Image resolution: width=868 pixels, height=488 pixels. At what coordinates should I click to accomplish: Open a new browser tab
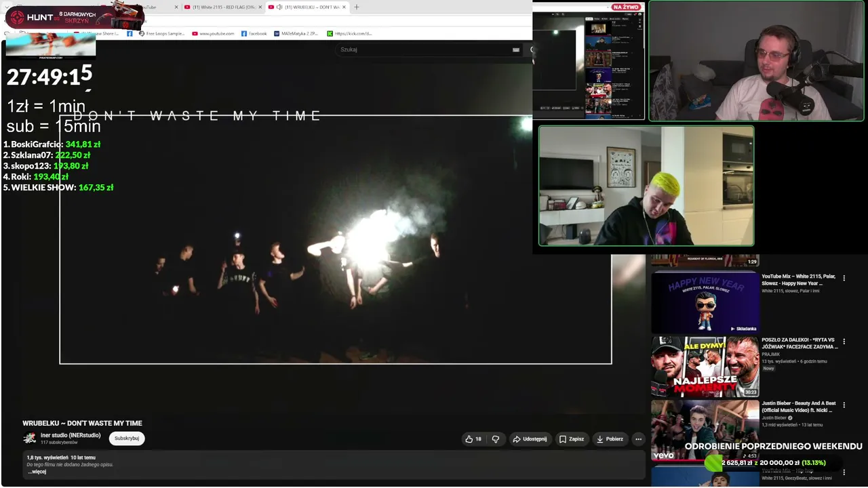click(357, 7)
